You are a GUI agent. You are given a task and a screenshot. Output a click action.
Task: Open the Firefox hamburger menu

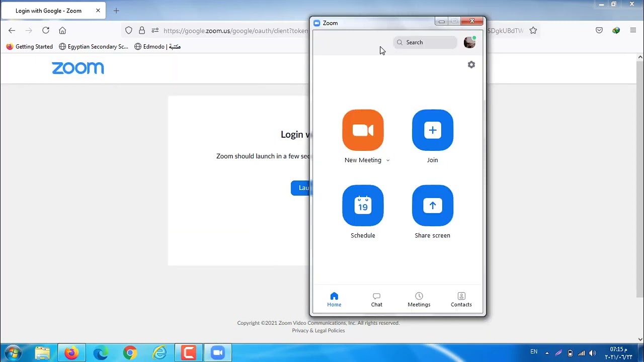click(x=633, y=31)
